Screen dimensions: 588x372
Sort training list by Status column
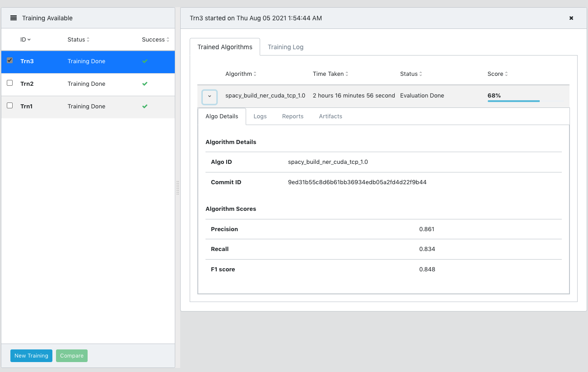78,40
